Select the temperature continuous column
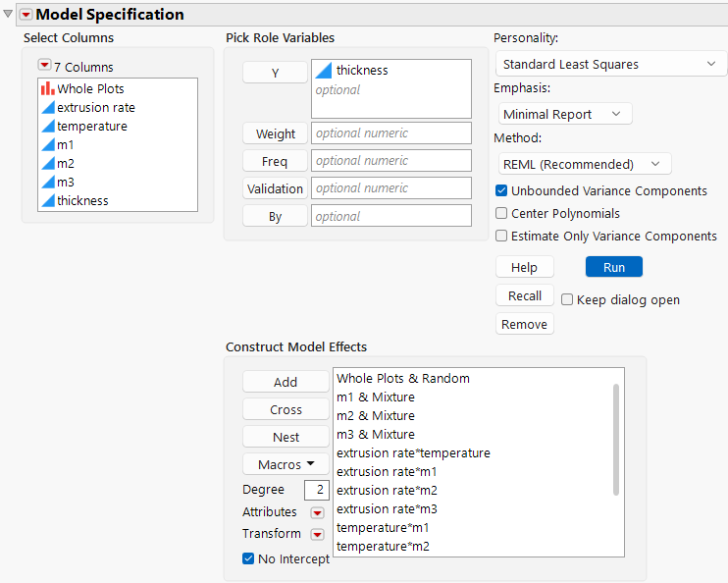Viewport: 728px width, 583px height. (91, 126)
